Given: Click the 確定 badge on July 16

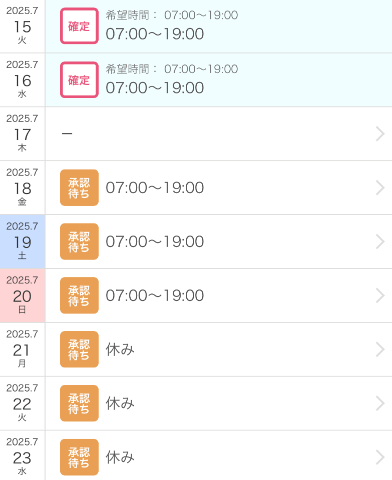Looking at the screenshot, I should [79, 80].
